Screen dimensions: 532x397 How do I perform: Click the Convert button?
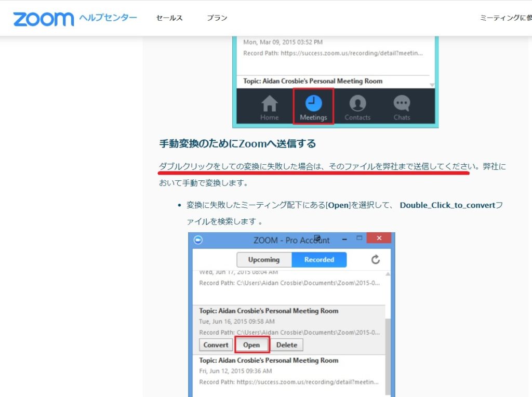(x=215, y=345)
